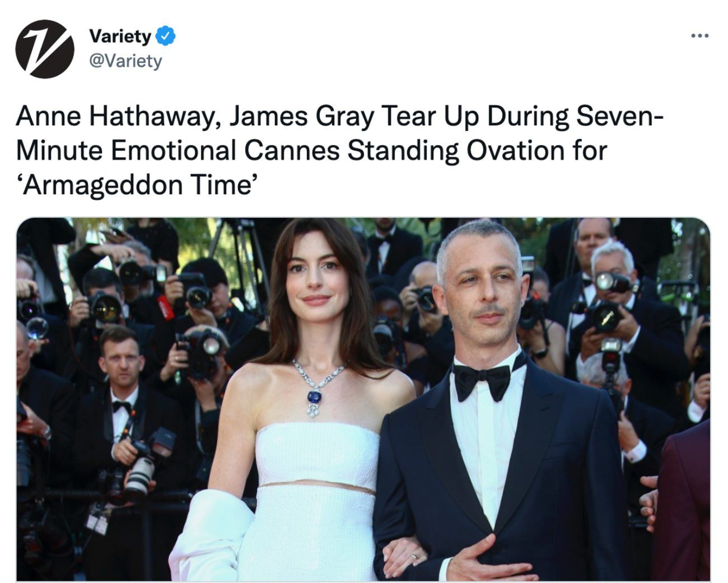Open the three-dot more options menu
728x583 pixels.
(x=699, y=35)
